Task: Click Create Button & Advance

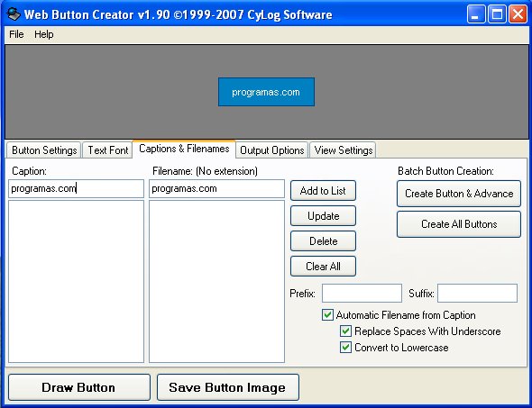Action: (459, 194)
